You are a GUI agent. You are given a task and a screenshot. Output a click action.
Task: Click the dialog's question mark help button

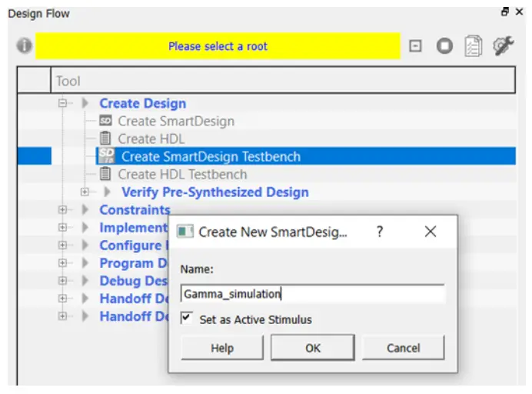pos(380,231)
